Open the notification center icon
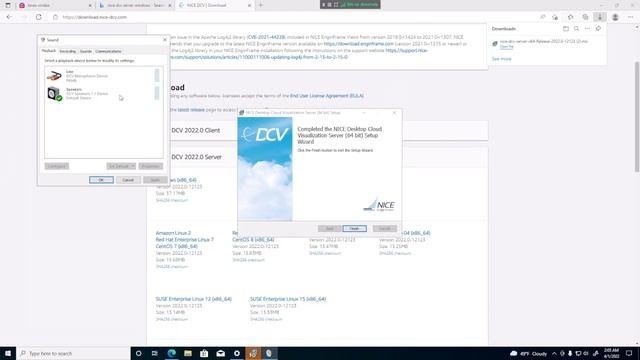The width and height of the screenshot is (640, 360). [x=629, y=353]
